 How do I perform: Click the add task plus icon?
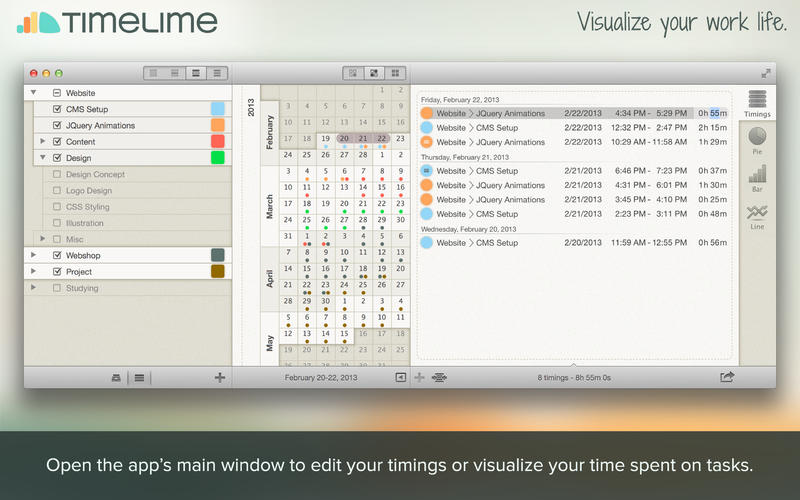pyautogui.click(x=220, y=378)
